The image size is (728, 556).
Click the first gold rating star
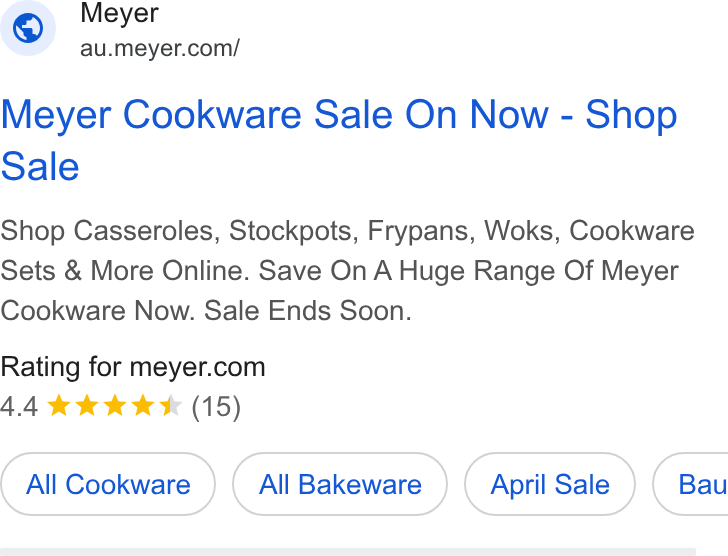[x=59, y=405]
